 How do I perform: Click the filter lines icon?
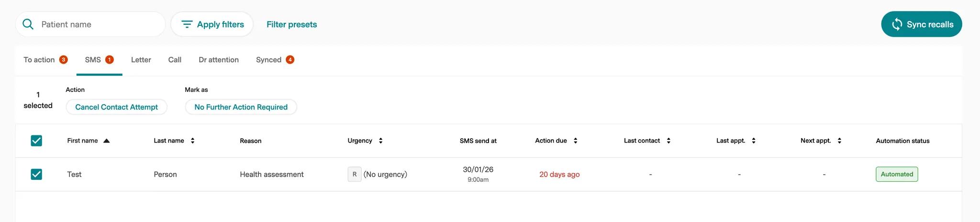[187, 24]
